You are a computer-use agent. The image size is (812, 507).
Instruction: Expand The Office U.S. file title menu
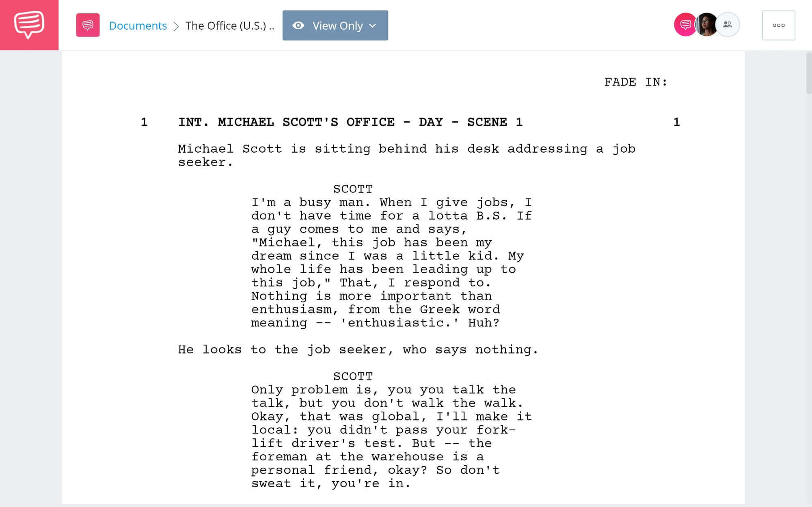click(231, 25)
